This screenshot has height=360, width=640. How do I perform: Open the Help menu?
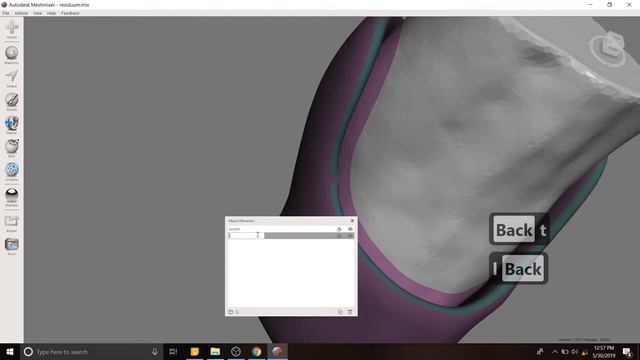[51, 13]
